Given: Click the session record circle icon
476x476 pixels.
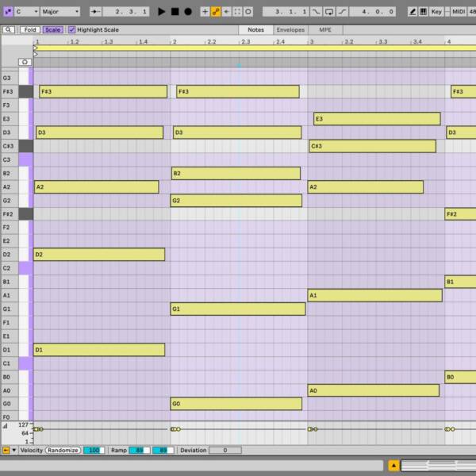Looking at the screenshot, I should point(248,12).
